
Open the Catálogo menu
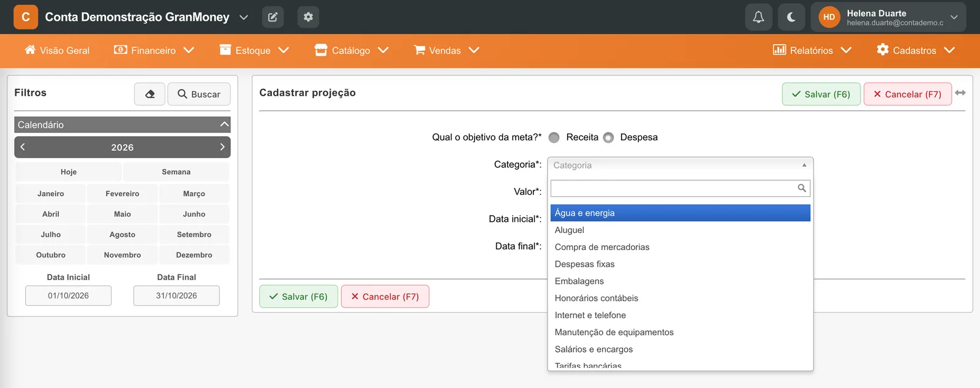(x=352, y=50)
